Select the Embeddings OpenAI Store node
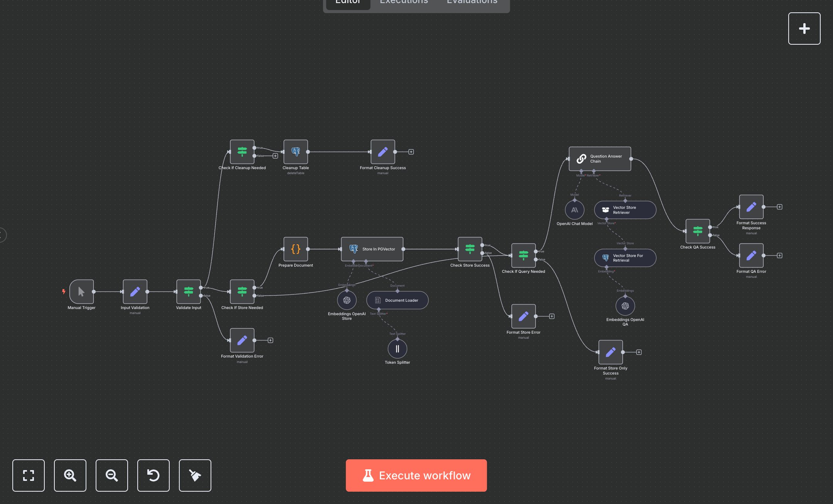833x504 pixels. tap(346, 300)
